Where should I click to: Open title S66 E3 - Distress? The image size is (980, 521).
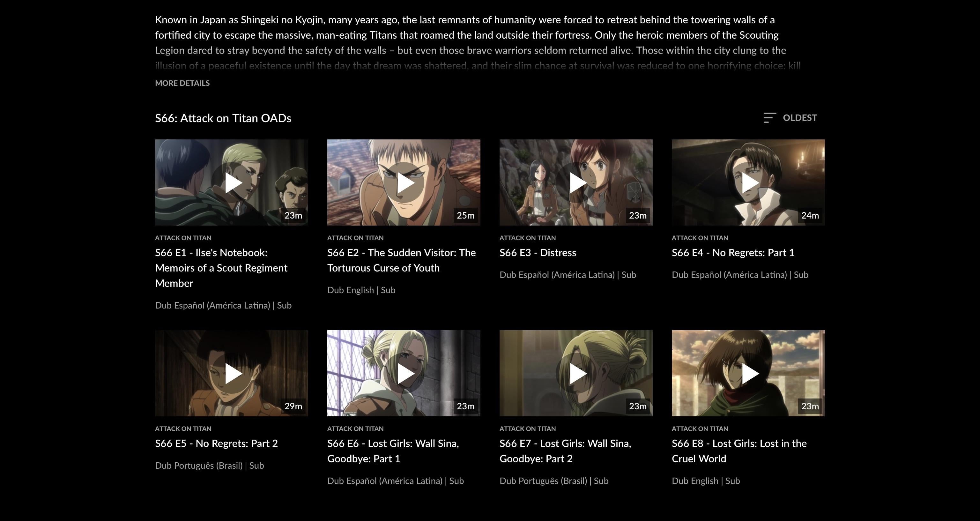pos(538,253)
